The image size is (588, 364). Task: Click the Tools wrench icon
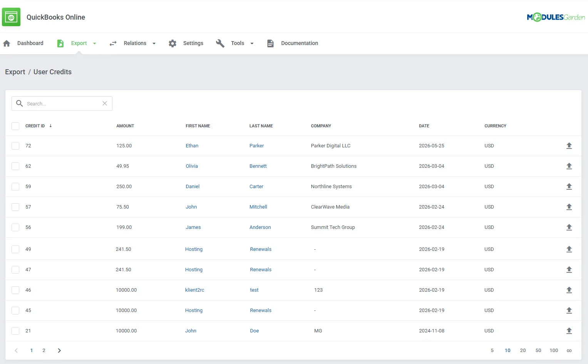[x=220, y=43]
